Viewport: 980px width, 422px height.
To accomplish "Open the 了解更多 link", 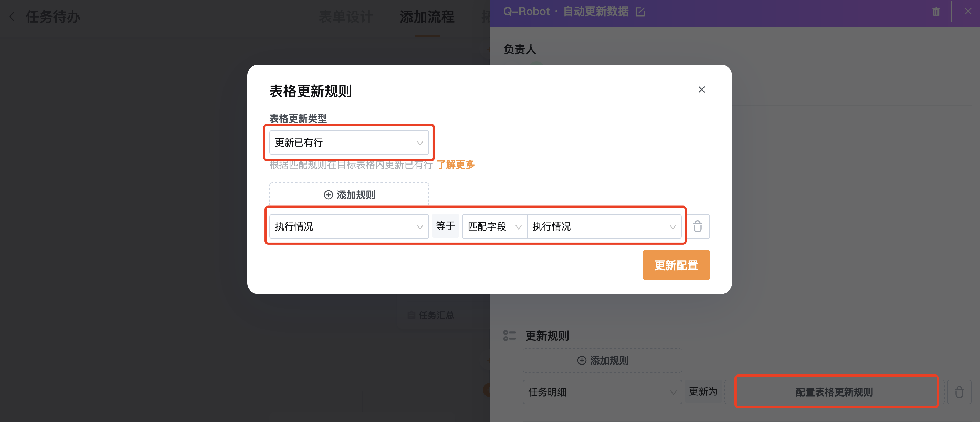I will pyautogui.click(x=456, y=165).
